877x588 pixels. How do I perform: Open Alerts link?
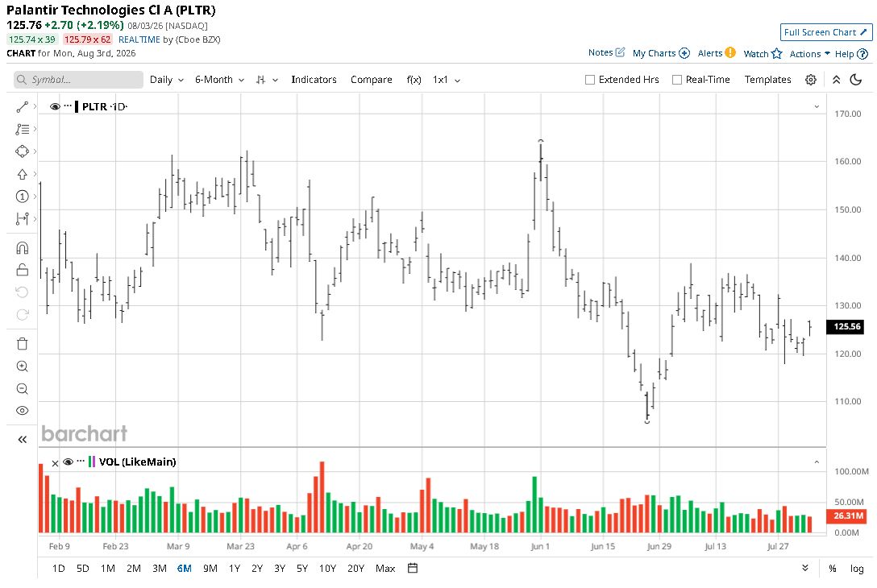717,53
